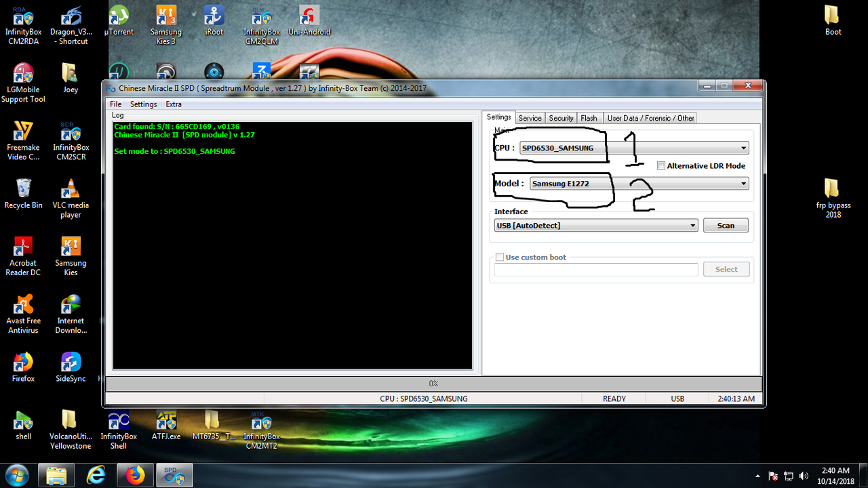868x488 pixels.
Task: Open Windows Explorer from the taskbar
Action: [56, 476]
